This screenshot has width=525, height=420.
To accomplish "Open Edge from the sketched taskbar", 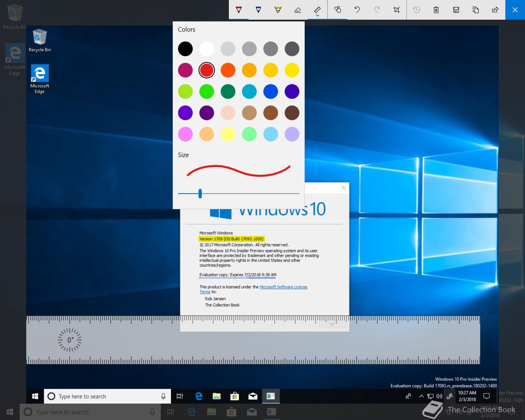I will [x=199, y=396].
